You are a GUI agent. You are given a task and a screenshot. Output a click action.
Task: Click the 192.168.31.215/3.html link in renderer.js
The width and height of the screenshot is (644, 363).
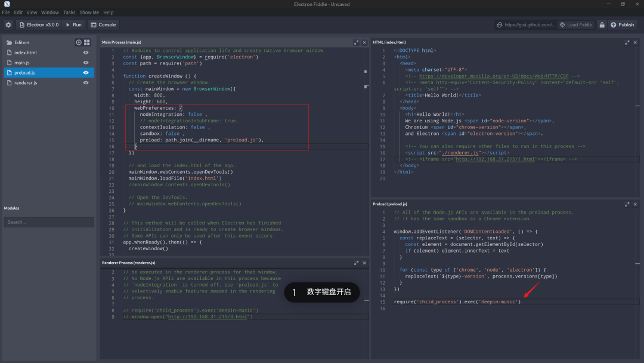(x=208, y=317)
